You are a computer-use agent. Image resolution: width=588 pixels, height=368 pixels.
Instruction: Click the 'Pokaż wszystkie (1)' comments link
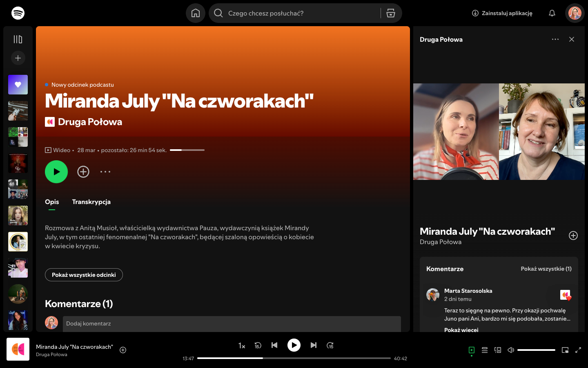546,269
